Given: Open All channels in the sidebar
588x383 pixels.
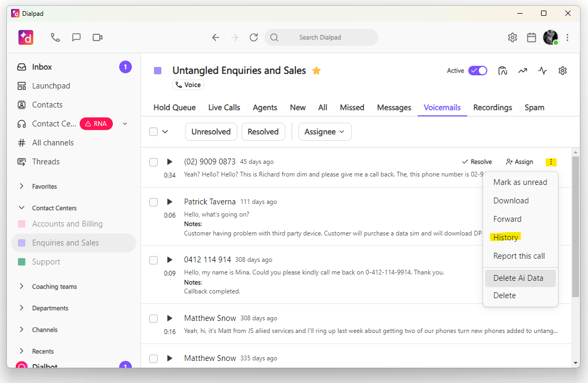Looking at the screenshot, I should click(74, 143).
